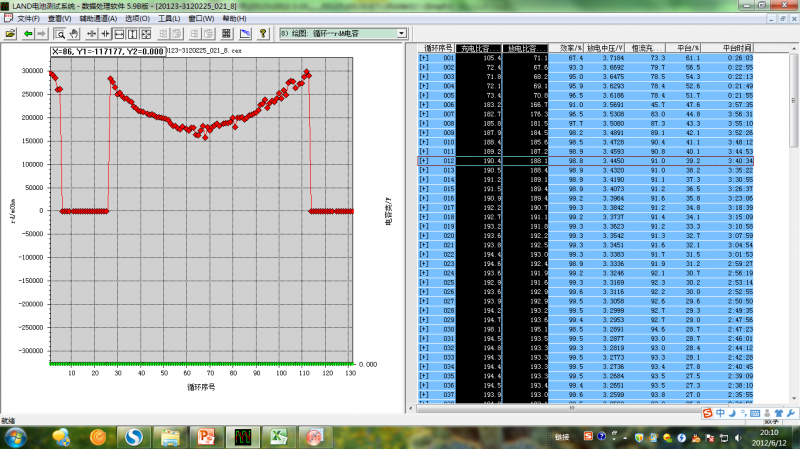This screenshot has height=449, width=800.
Task: Click voltage value 3.5691 in row 006
Action: pos(613,105)
